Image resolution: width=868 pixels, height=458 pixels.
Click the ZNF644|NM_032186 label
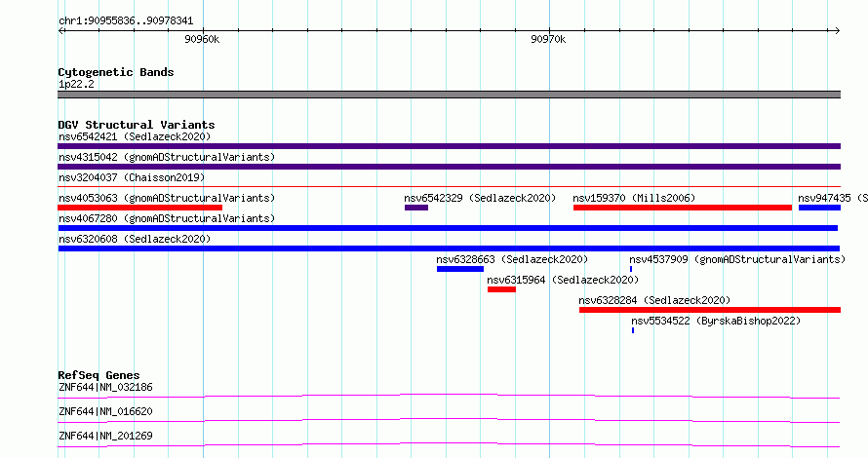[105, 387]
